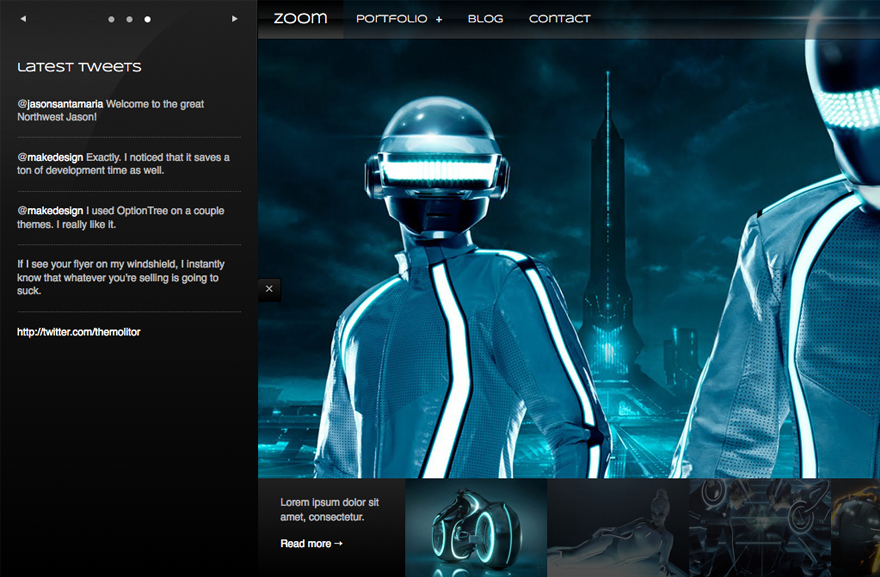
Task: Click the right arrow in the sidebar header
Action: tap(235, 19)
